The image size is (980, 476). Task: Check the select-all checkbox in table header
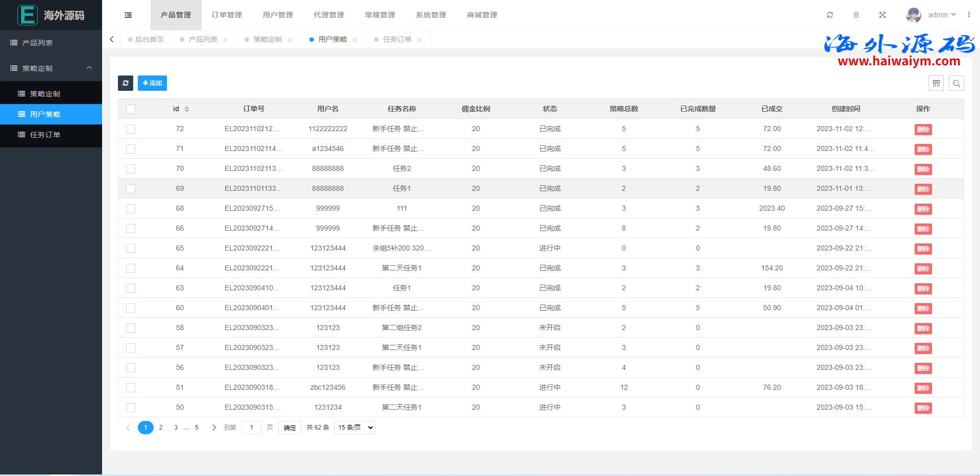131,109
